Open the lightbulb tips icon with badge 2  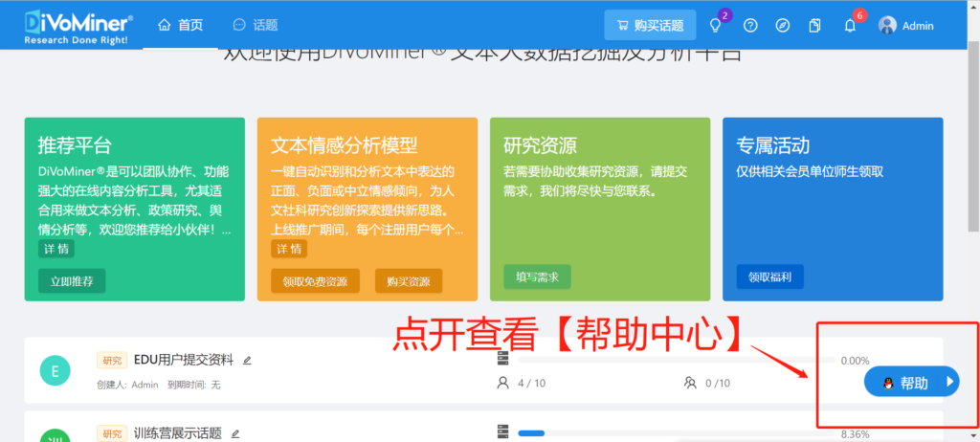(715, 26)
